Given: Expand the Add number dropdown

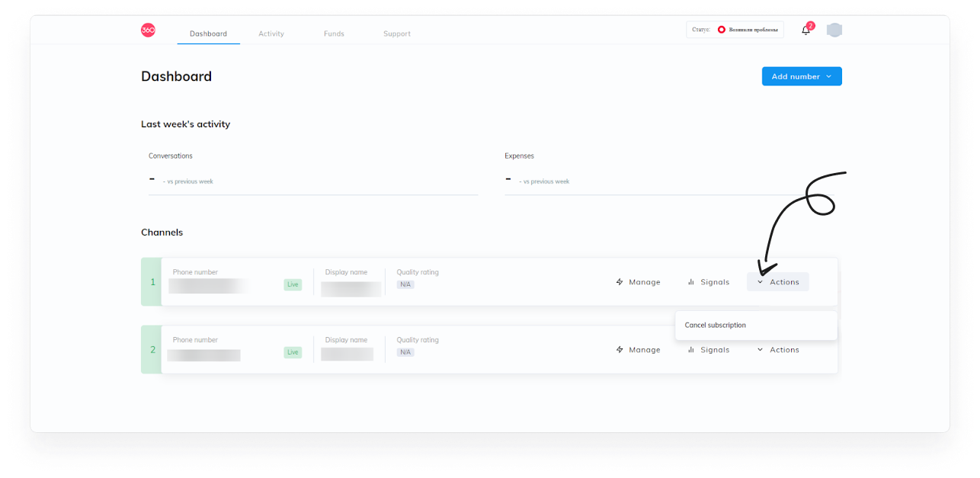Looking at the screenshot, I should coord(802,76).
